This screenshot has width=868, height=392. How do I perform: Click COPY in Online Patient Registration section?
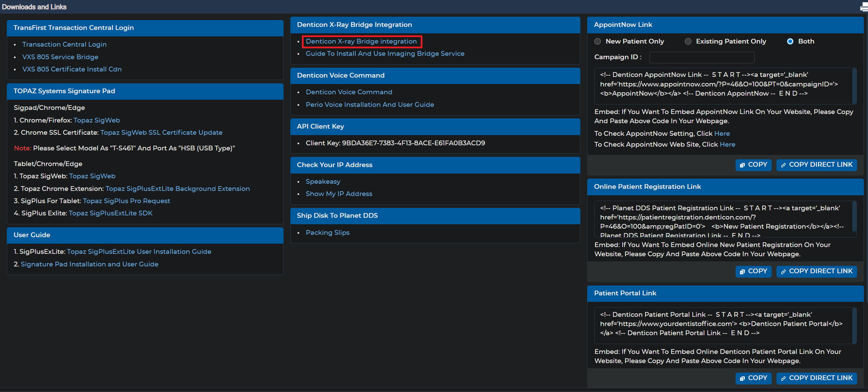(x=753, y=271)
